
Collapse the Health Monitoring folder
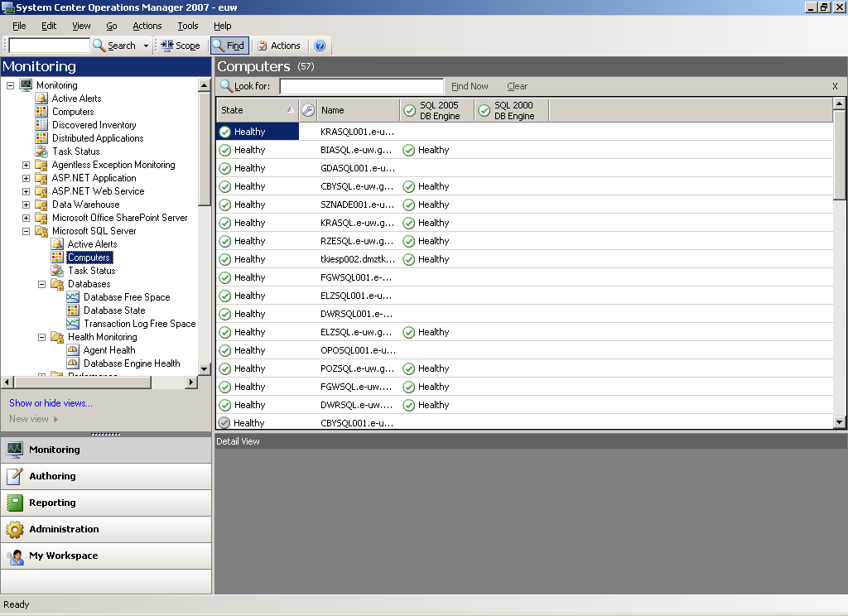(x=41, y=337)
